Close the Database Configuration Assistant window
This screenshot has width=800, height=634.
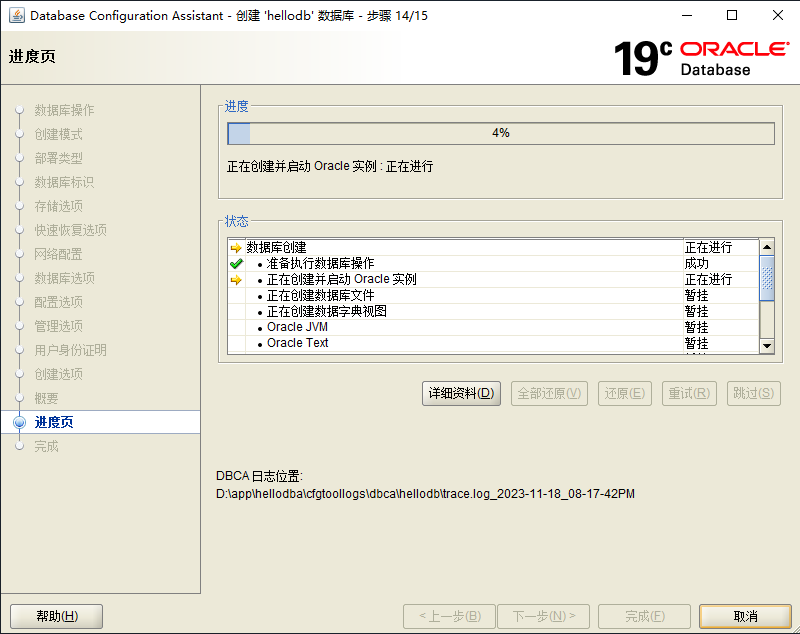(778, 15)
